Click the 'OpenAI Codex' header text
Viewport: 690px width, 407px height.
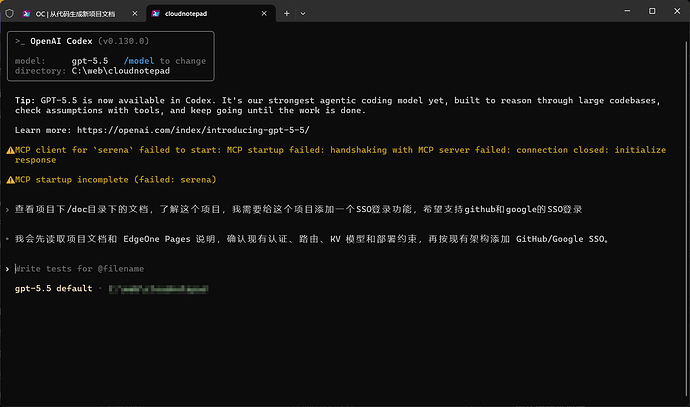pyautogui.click(x=61, y=41)
